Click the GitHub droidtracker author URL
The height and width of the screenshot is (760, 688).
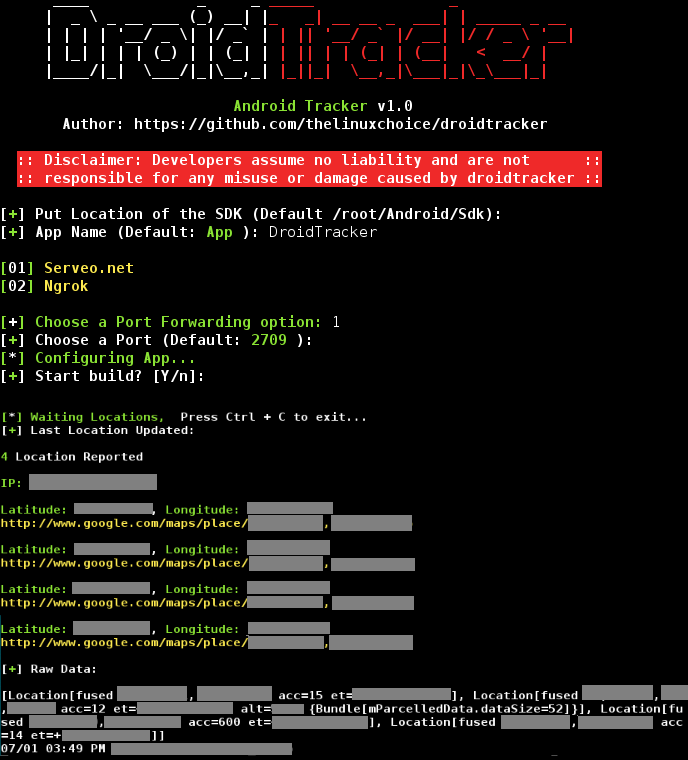pos(340,124)
